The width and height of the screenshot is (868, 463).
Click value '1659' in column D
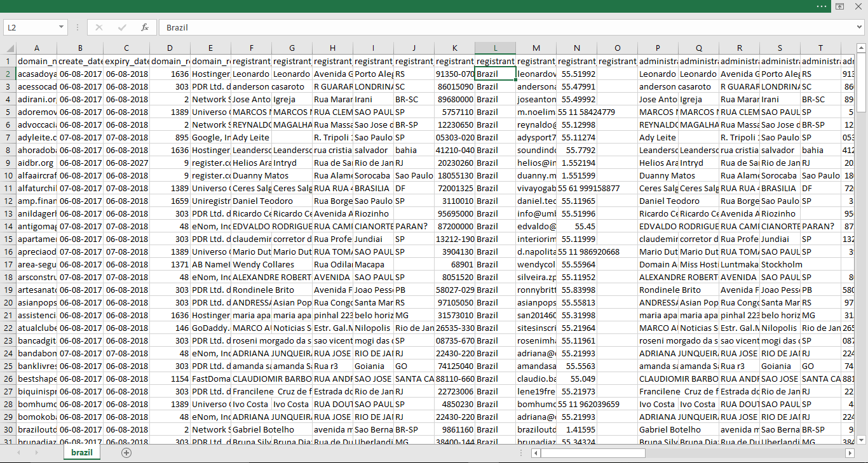[170, 201]
